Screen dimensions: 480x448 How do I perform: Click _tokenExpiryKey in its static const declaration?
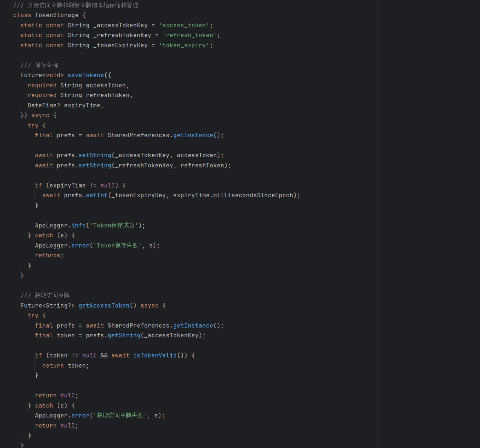tap(120, 45)
